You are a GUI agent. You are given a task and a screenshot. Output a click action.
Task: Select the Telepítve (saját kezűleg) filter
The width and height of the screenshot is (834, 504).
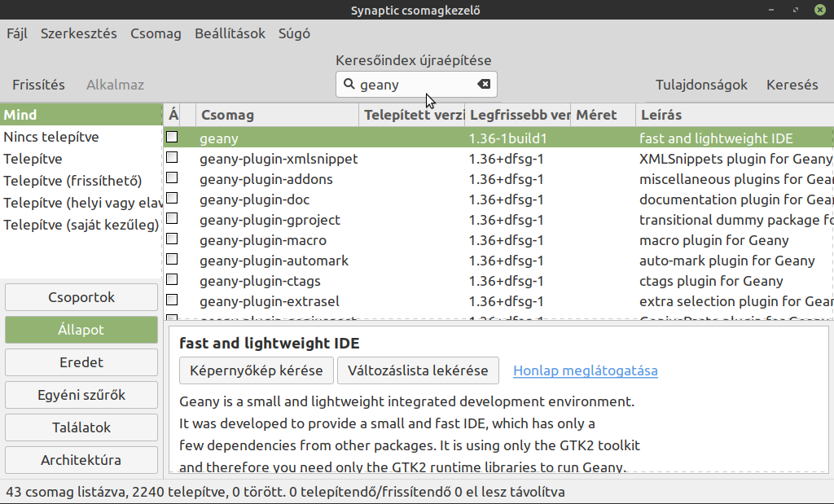[81, 225]
